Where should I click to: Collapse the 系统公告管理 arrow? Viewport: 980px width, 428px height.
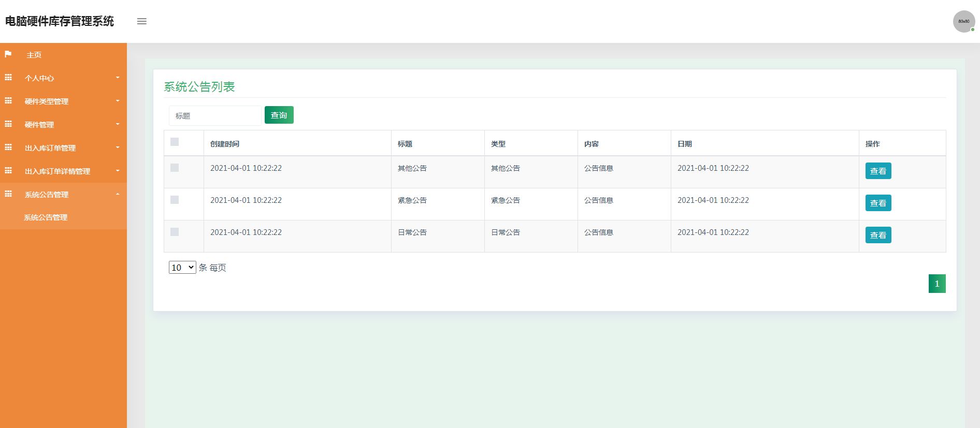coord(118,194)
